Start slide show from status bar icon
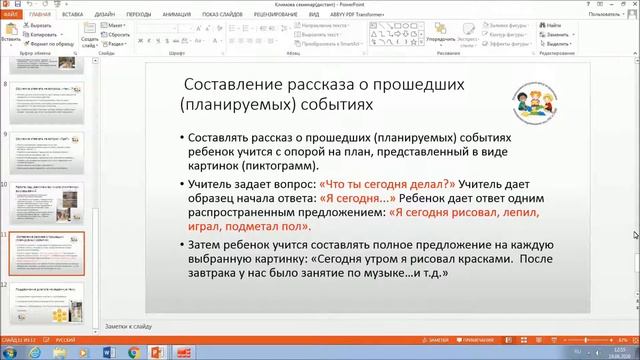640x360 pixels. coord(554,340)
